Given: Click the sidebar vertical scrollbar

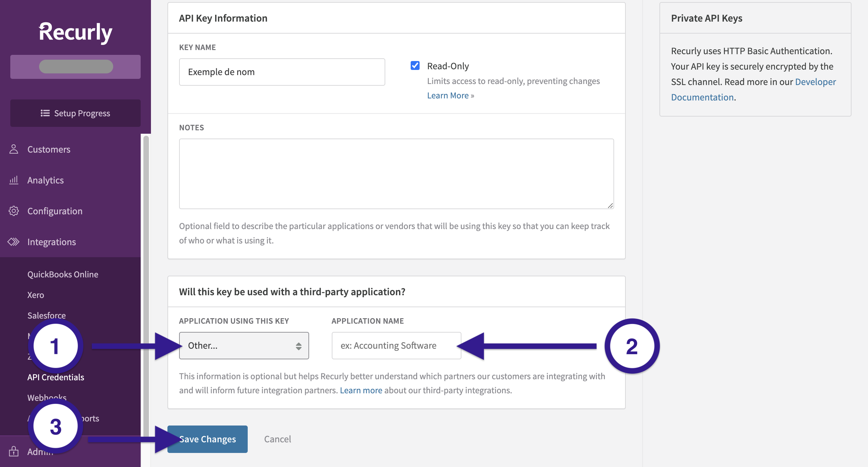Looking at the screenshot, I should tap(146, 274).
